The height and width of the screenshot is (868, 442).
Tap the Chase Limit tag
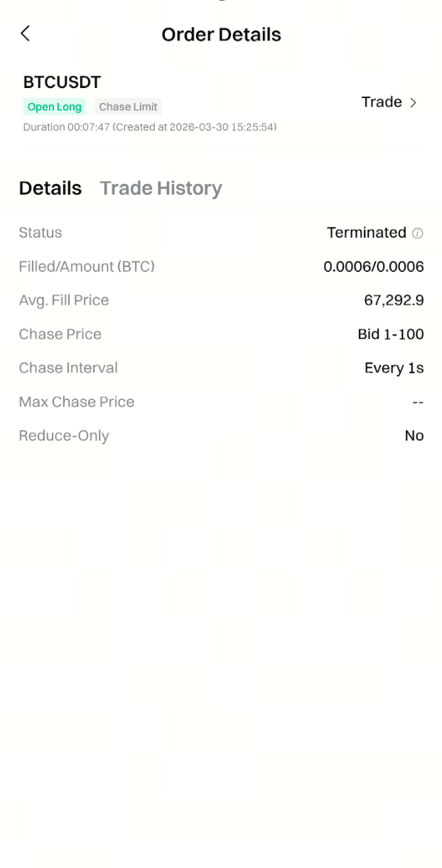tap(128, 107)
